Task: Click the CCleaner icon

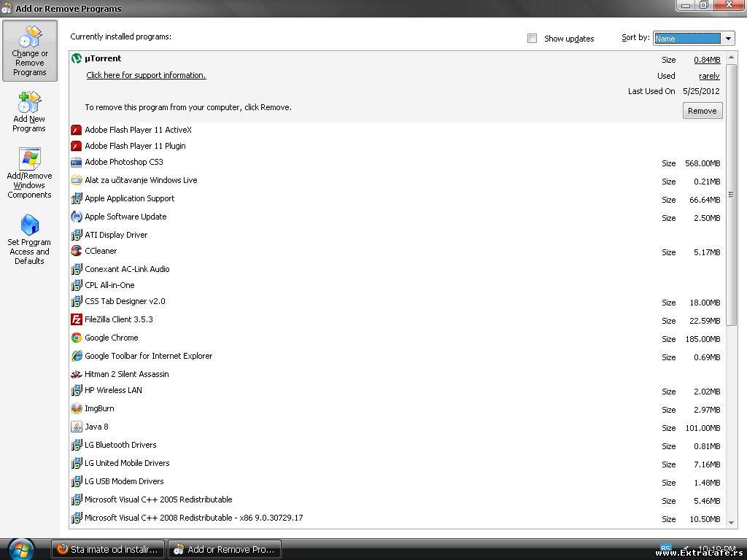Action: [x=76, y=251]
